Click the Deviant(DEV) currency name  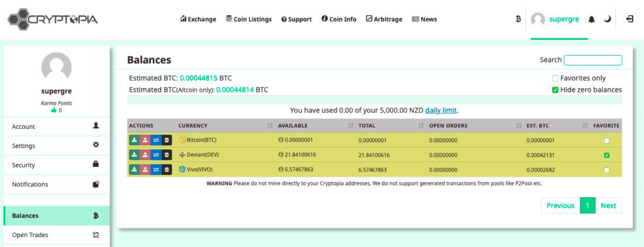(x=203, y=155)
